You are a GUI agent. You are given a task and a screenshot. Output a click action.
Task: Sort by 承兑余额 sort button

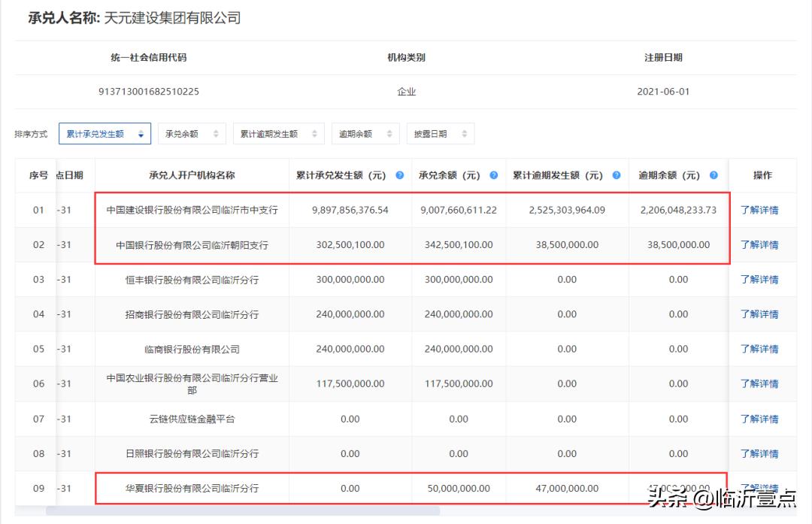(x=192, y=134)
